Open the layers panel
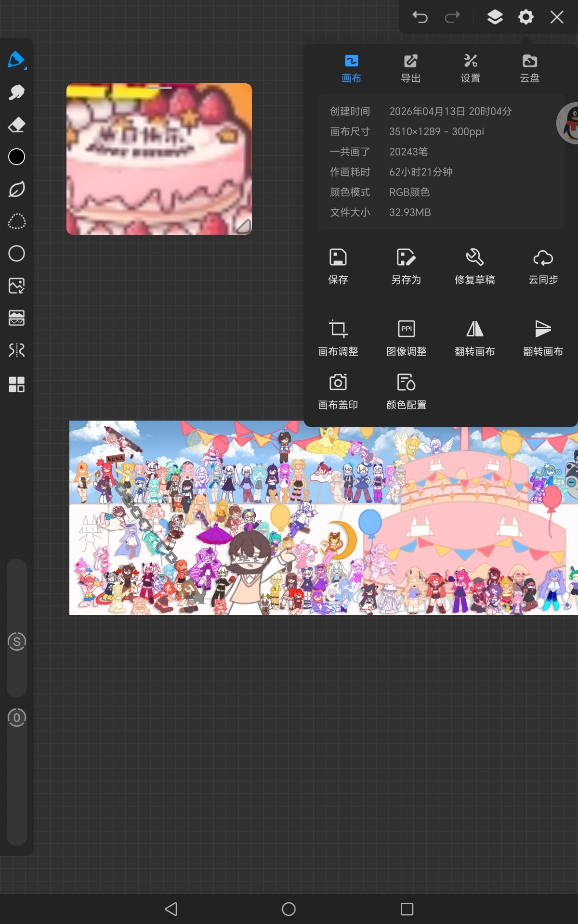This screenshot has height=924, width=578. 495,17
